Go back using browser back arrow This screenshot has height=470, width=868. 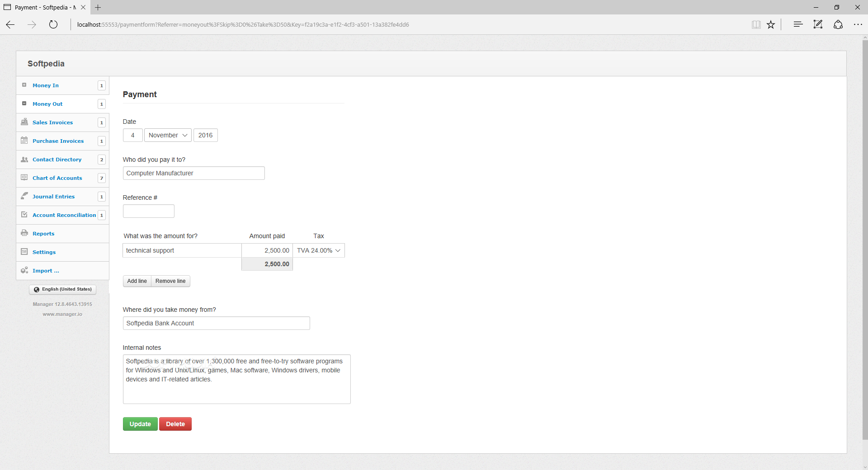[10, 24]
